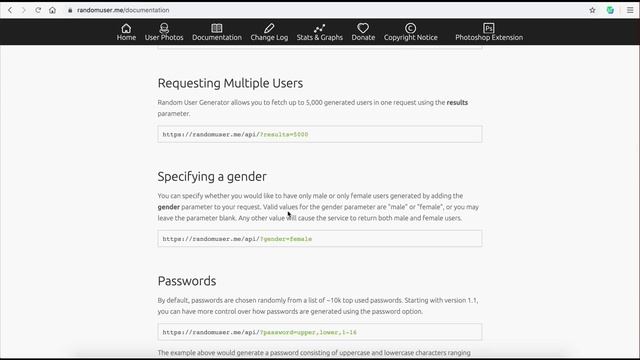
Task: Open the Stats & Graphs nav label
Action: coord(320,38)
